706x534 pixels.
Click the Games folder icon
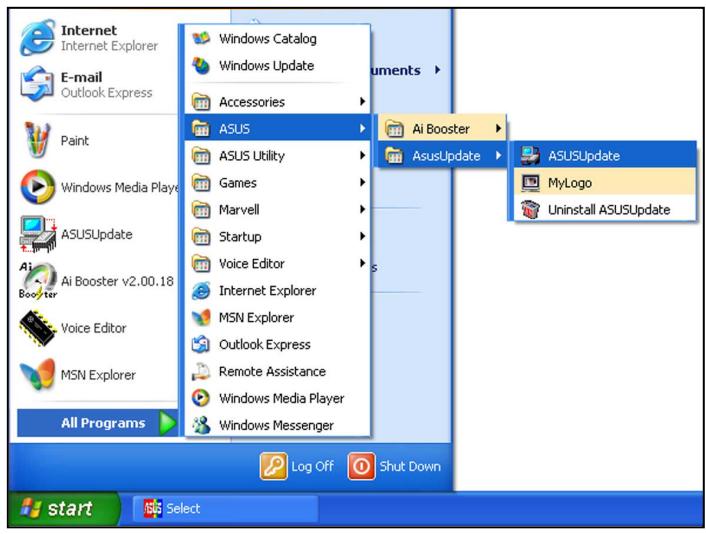pyautogui.click(x=201, y=183)
